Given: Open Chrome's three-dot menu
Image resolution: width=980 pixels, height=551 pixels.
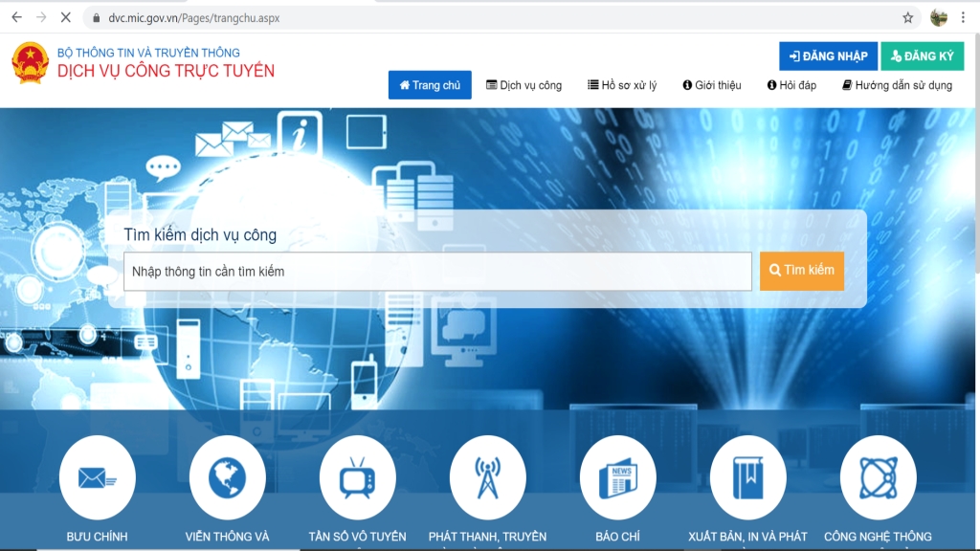Looking at the screenshot, I should [x=963, y=17].
